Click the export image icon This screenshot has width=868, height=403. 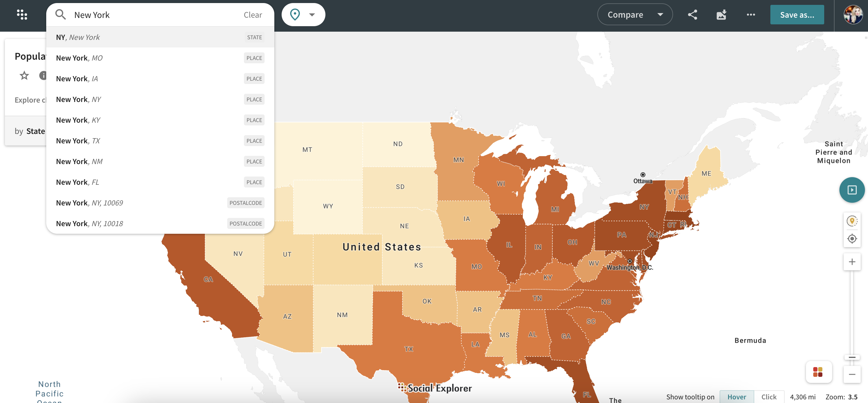[x=721, y=15]
